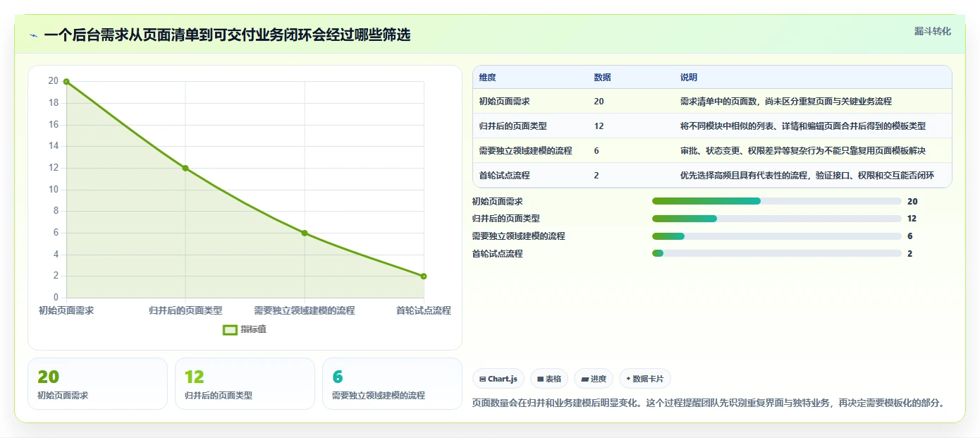Click the 指标值 legend label

coord(253,329)
